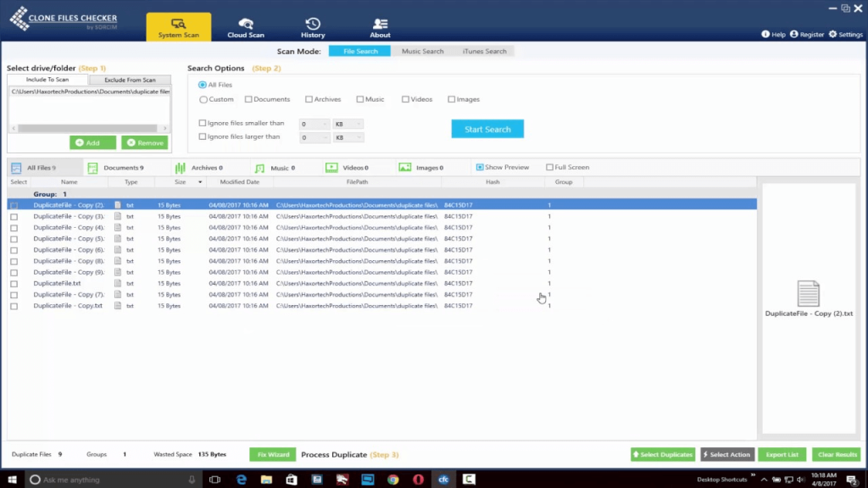Click the Register user icon
Image resolution: width=868 pixels, height=488 pixels.
tap(794, 35)
